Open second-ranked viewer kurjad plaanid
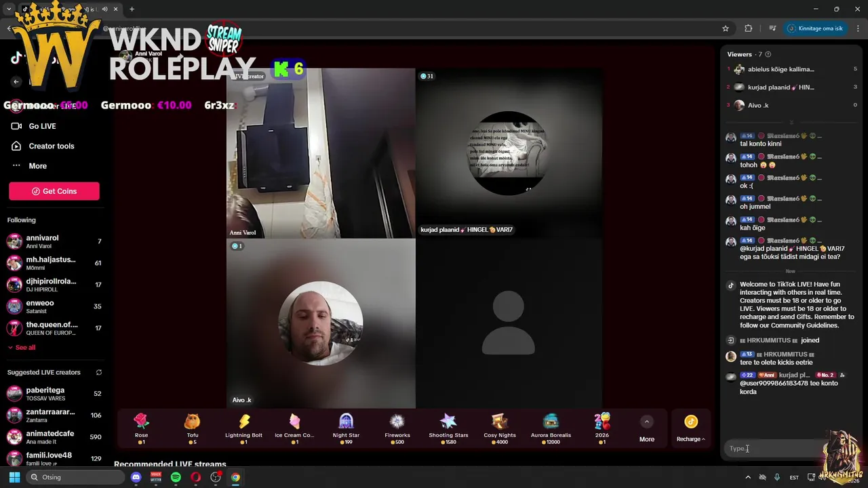 tap(792, 87)
